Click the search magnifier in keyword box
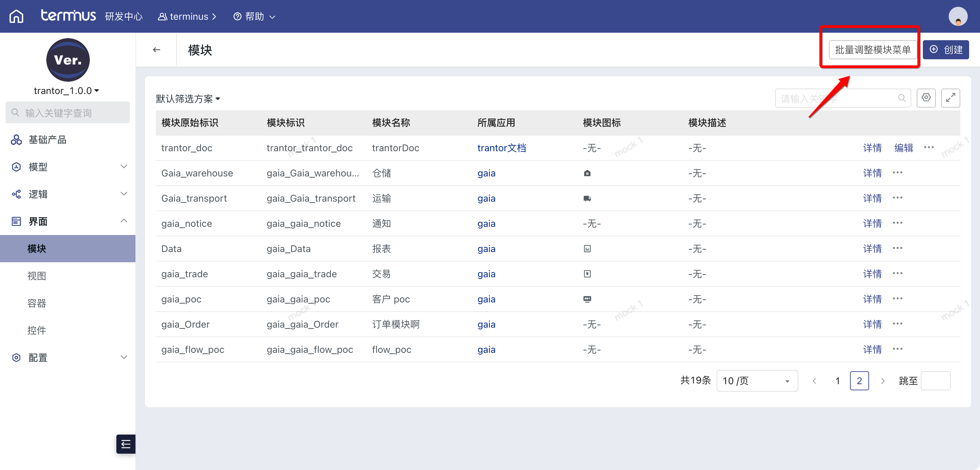Viewport: 980px width, 470px height. click(x=902, y=98)
